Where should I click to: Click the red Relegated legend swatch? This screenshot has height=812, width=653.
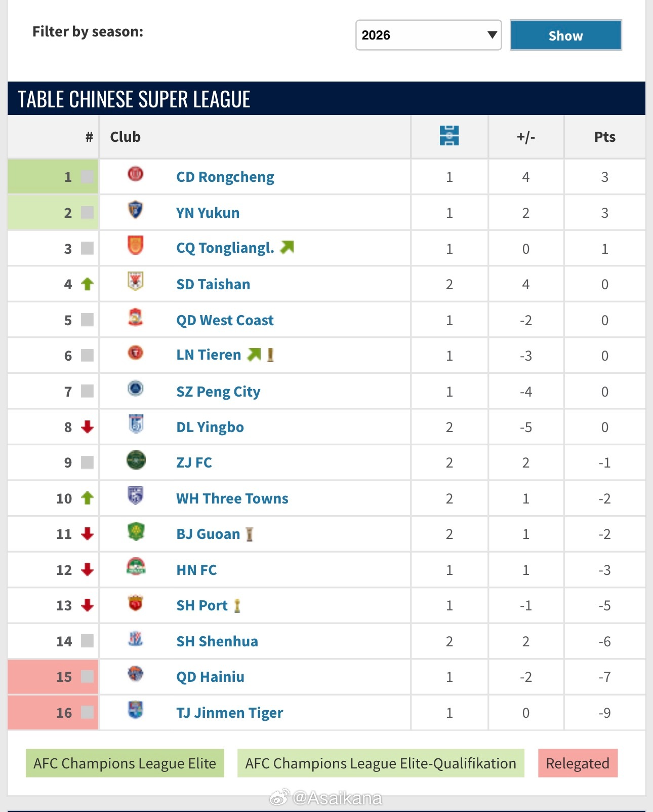(x=578, y=763)
